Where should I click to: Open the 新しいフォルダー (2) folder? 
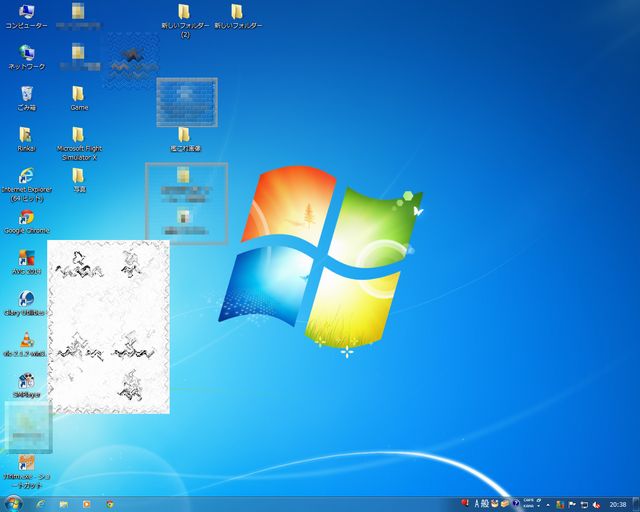184,21
